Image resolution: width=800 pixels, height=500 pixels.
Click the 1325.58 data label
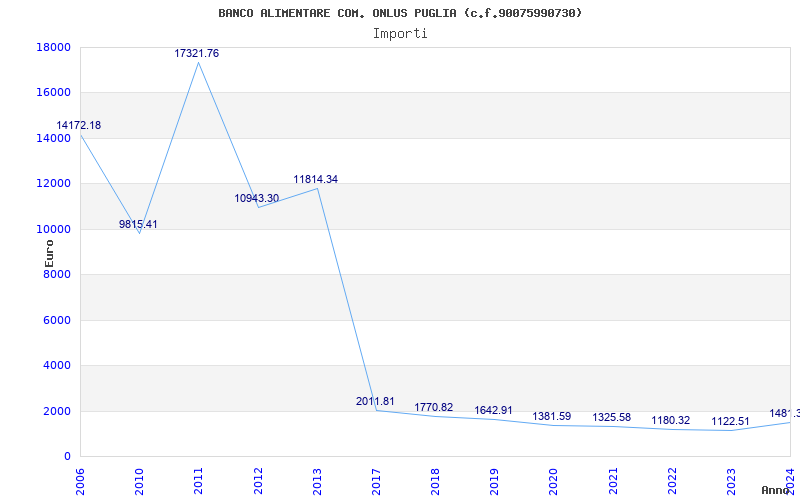point(611,417)
